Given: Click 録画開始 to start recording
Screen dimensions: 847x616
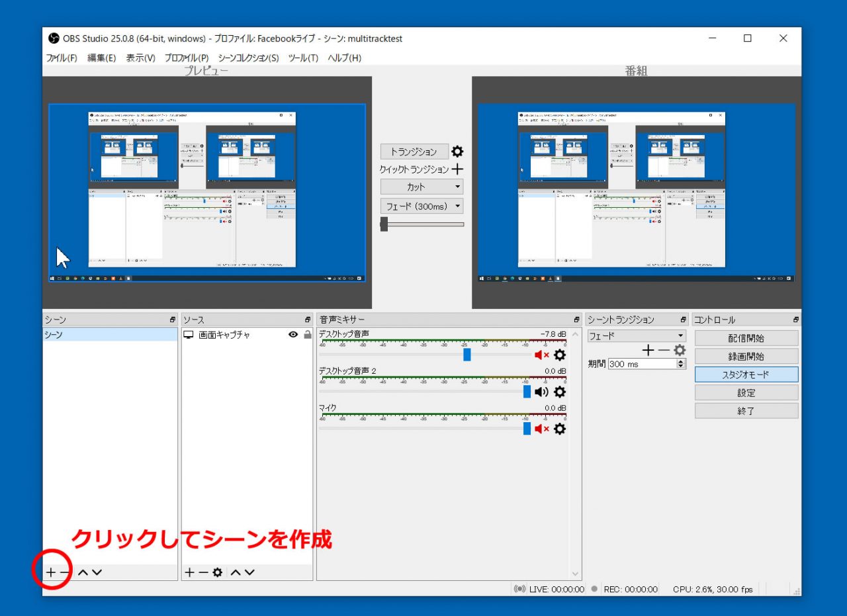Looking at the screenshot, I should [x=746, y=356].
